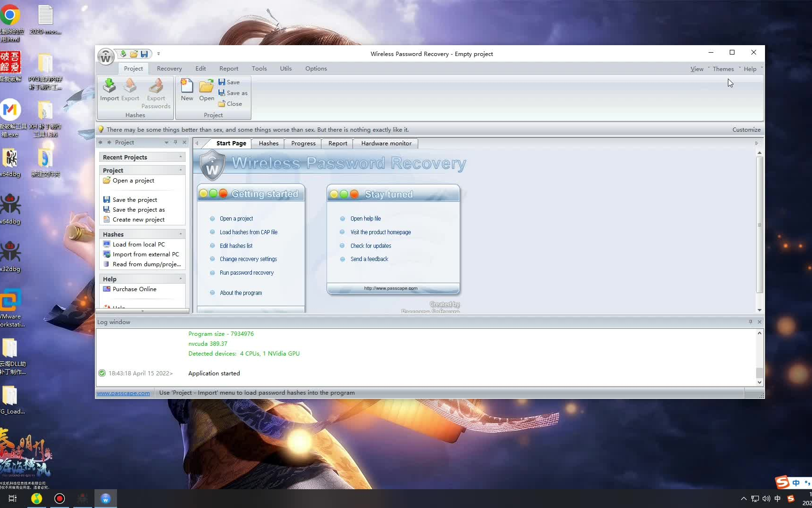
Task: Click Save as in the ribbon
Action: (233, 93)
